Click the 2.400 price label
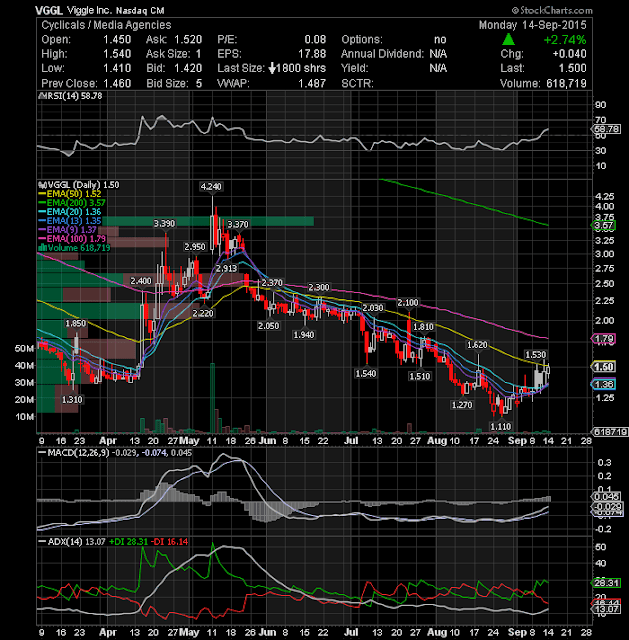 [x=141, y=281]
